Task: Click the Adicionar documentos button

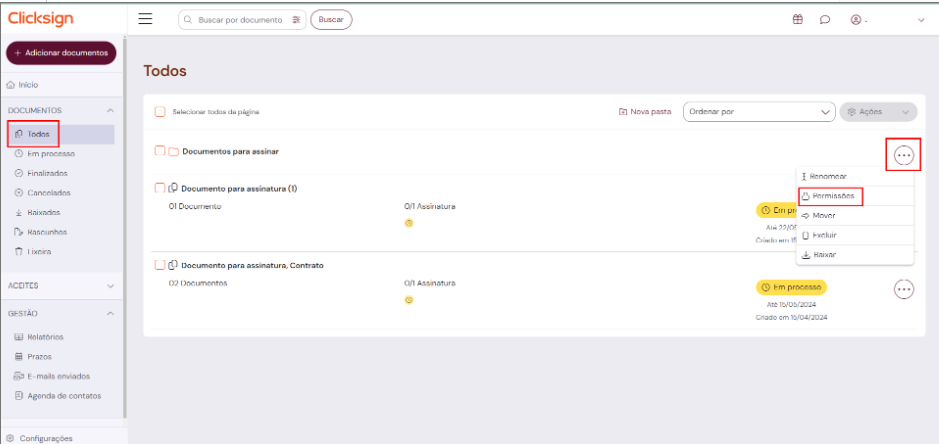Action: pyautogui.click(x=61, y=53)
